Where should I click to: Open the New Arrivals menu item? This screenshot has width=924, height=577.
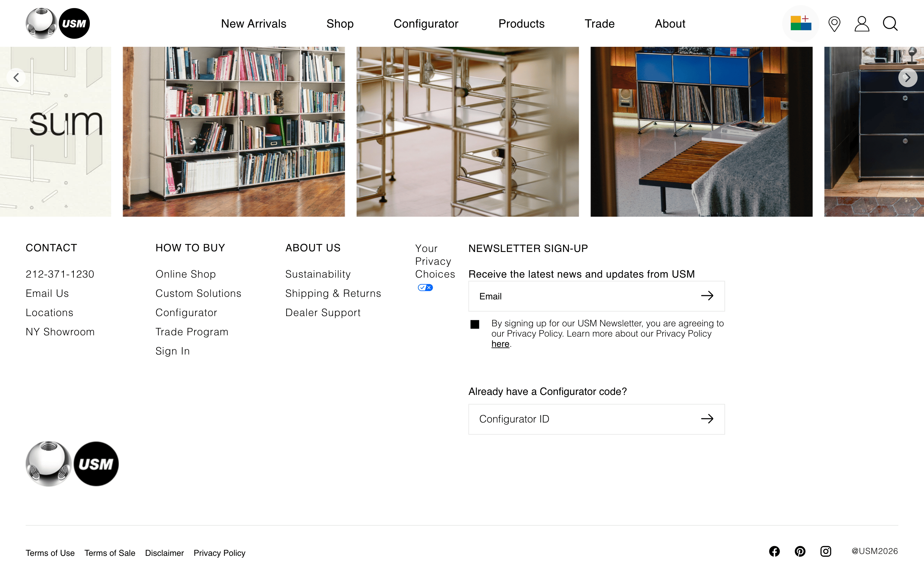point(253,24)
